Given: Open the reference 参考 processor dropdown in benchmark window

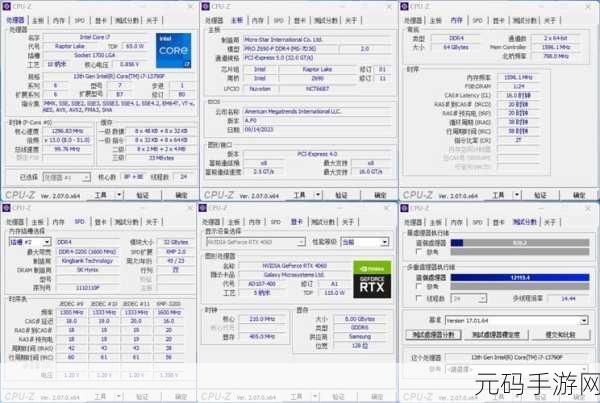Looking at the screenshot, I should coord(517,369).
